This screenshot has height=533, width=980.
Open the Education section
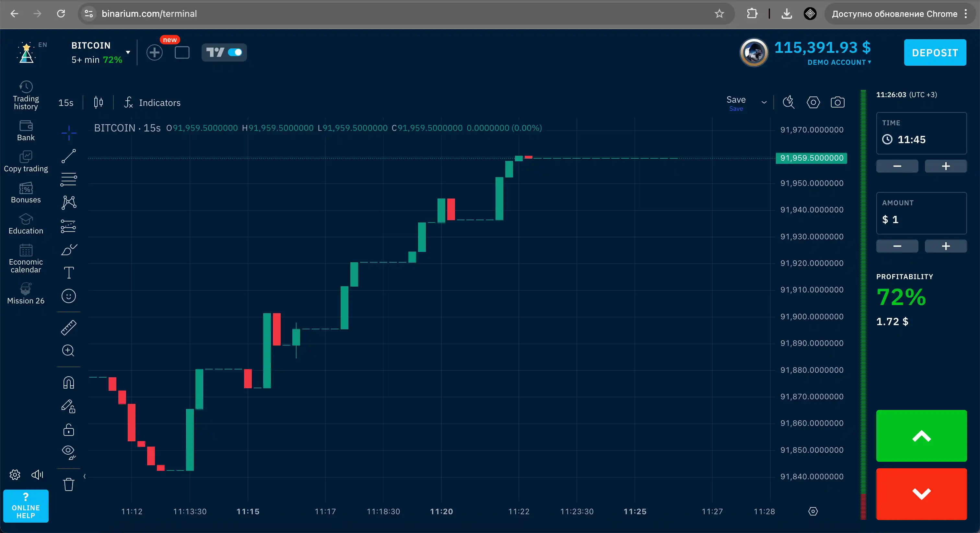click(x=26, y=224)
